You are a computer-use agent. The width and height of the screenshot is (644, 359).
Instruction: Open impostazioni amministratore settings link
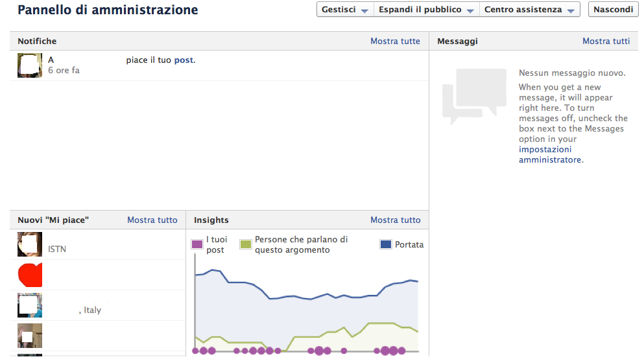click(550, 154)
